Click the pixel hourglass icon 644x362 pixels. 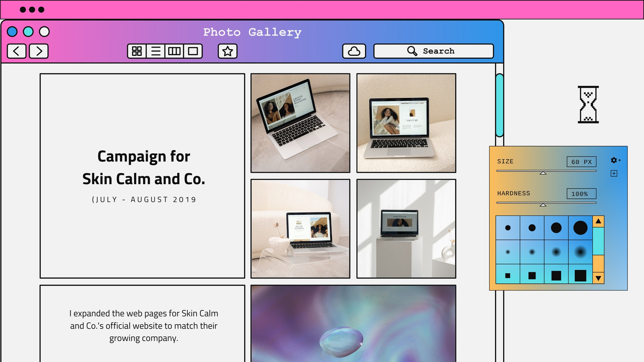pyautogui.click(x=588, y=105)
